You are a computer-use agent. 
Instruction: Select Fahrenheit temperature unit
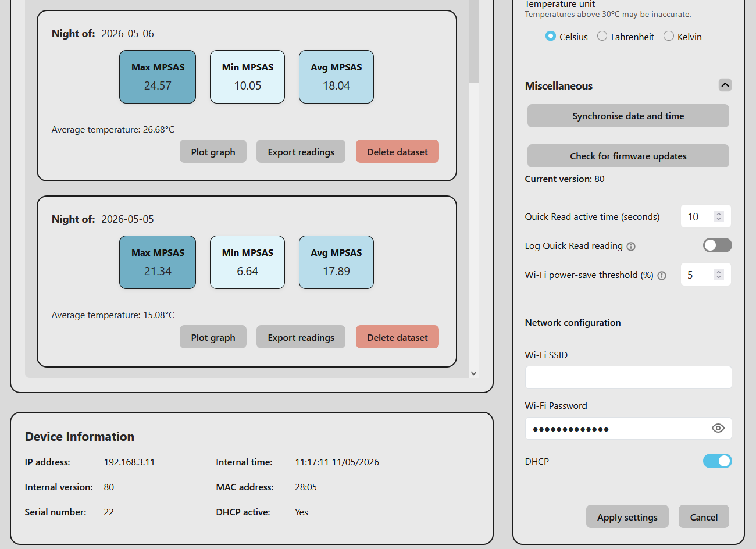coord(602,36)
